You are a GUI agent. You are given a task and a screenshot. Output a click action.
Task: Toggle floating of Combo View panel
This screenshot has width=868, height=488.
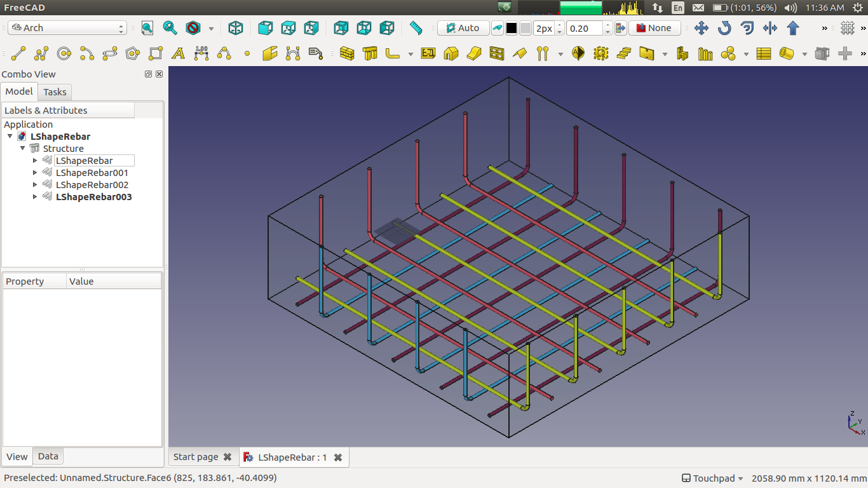pyautogui.click(x=149, y=74)
